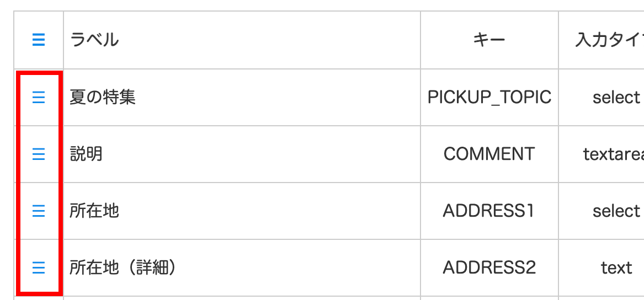Viewport: 644px width, 300px height.
Task: Select the 所在地（詳細）label cell
Action: point(123,268)
